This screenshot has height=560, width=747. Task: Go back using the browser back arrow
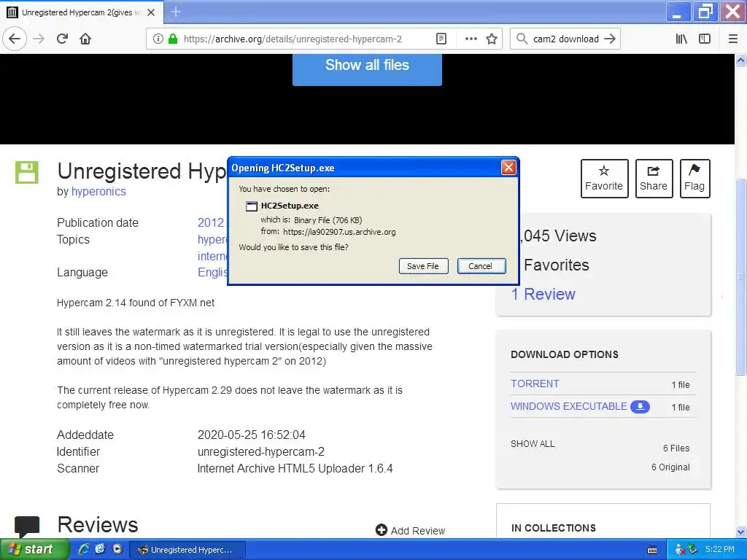15,39
